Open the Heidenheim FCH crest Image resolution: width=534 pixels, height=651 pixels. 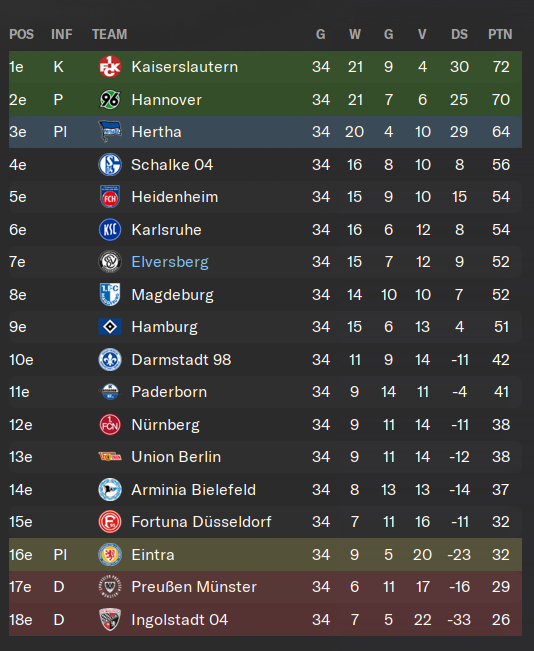tap(110, 197)
